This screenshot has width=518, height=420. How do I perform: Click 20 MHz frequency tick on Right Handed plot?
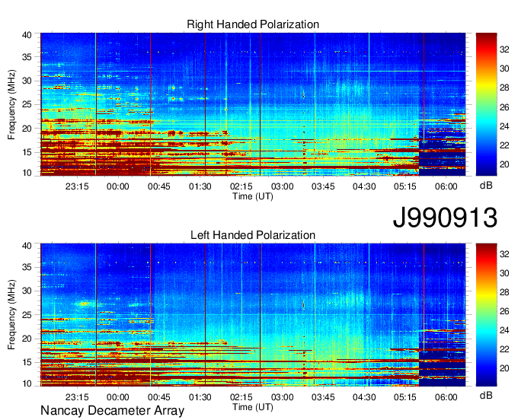coord(27,129)
